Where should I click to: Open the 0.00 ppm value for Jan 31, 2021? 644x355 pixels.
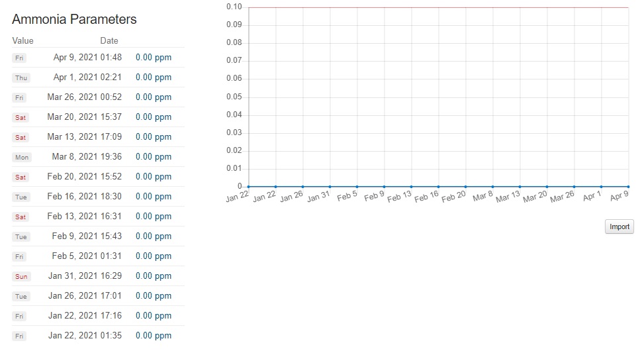pyautogui.click(x=154, y=276)
